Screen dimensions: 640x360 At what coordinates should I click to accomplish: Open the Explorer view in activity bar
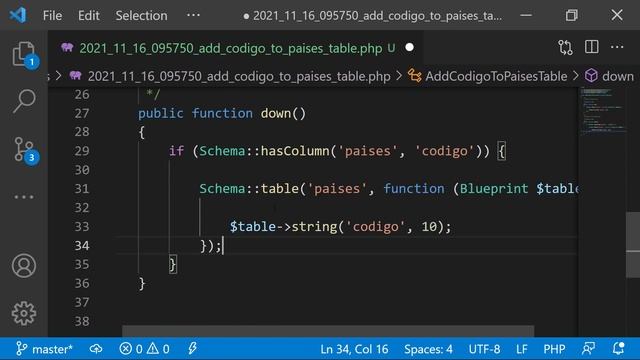(24, 54)
